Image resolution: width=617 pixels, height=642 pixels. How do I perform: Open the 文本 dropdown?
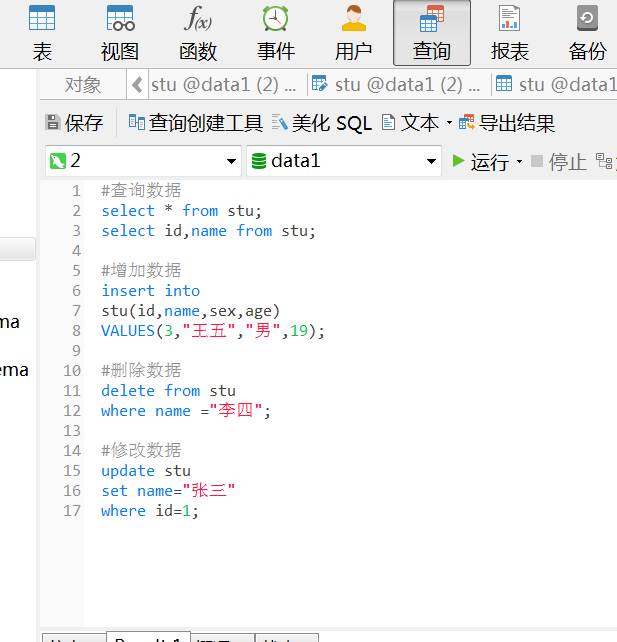tap(416, 122)
